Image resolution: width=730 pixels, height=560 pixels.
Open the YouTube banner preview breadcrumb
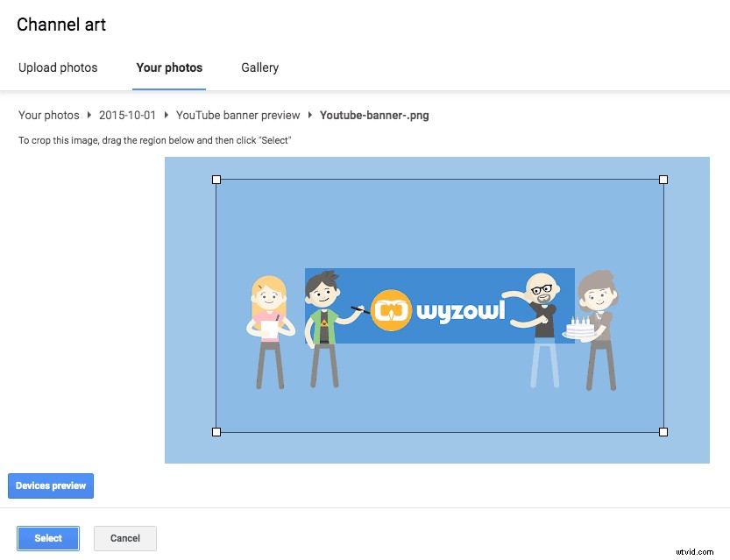(237, 115)
